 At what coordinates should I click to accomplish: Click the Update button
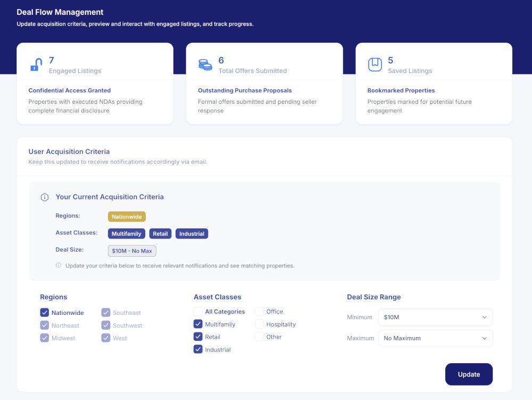[469, 374]
